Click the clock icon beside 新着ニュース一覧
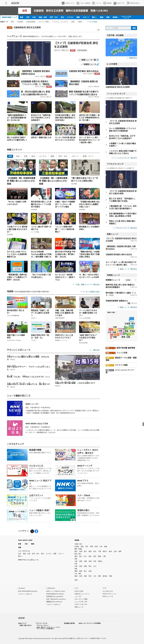 [x=97, y=60]
